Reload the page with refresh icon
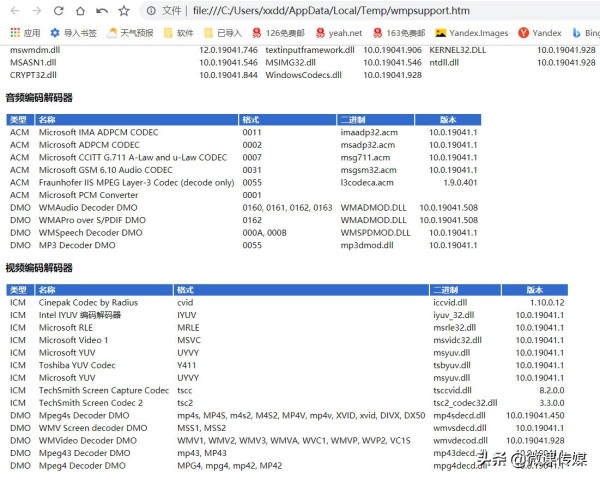The image size is (600, 480). pos(58,11)
